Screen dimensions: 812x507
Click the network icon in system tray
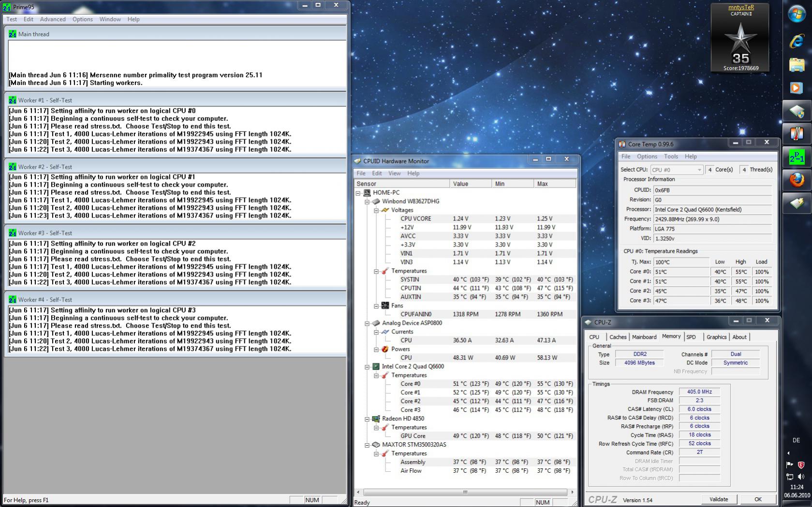point(790,477)
